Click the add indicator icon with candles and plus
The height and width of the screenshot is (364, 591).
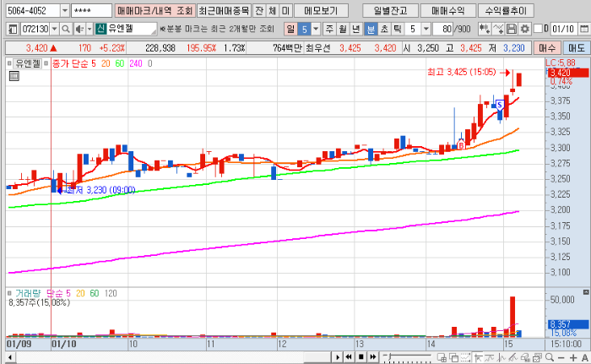click(x=485, y=29)
